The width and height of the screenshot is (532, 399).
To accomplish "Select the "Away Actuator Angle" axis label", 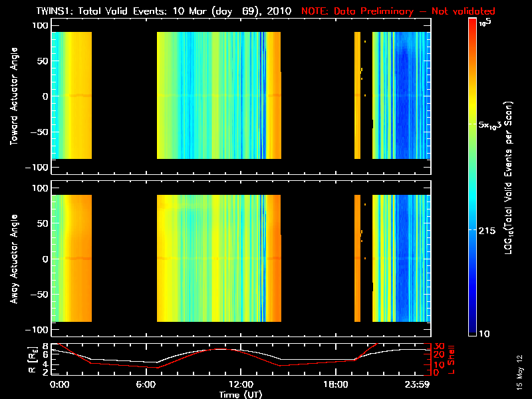I will 12,259.
